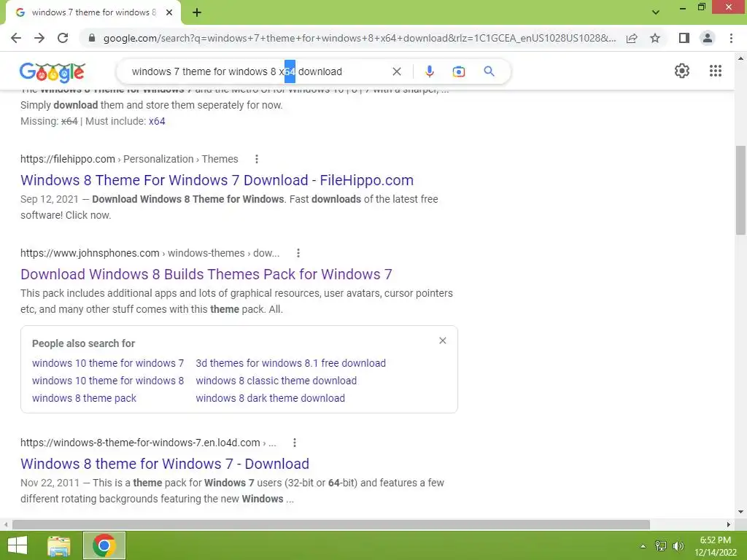Image resolution: width=747 pixels, height=560 pixels.
Task: Share this page icon in address bar
Action: (x=632, y=38)
